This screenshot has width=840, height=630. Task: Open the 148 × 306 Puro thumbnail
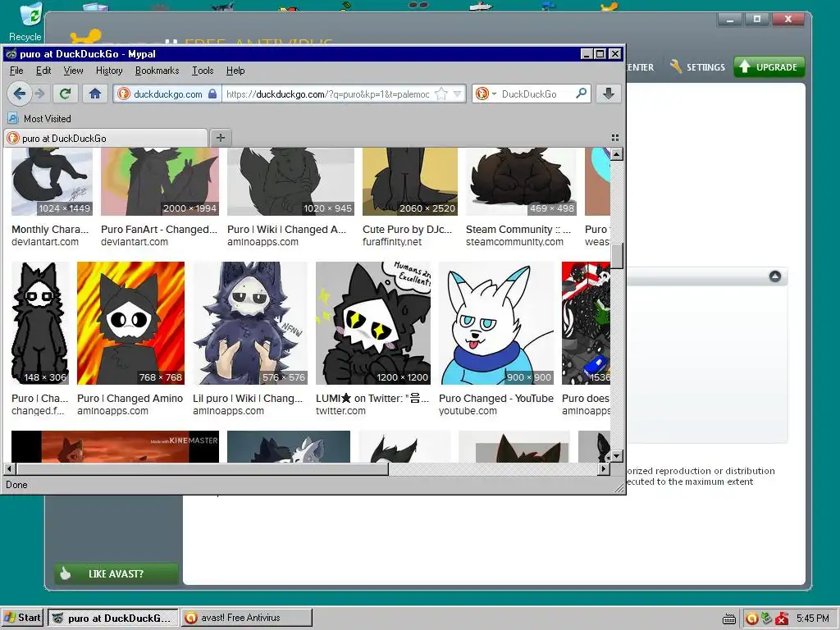[40, 323]
